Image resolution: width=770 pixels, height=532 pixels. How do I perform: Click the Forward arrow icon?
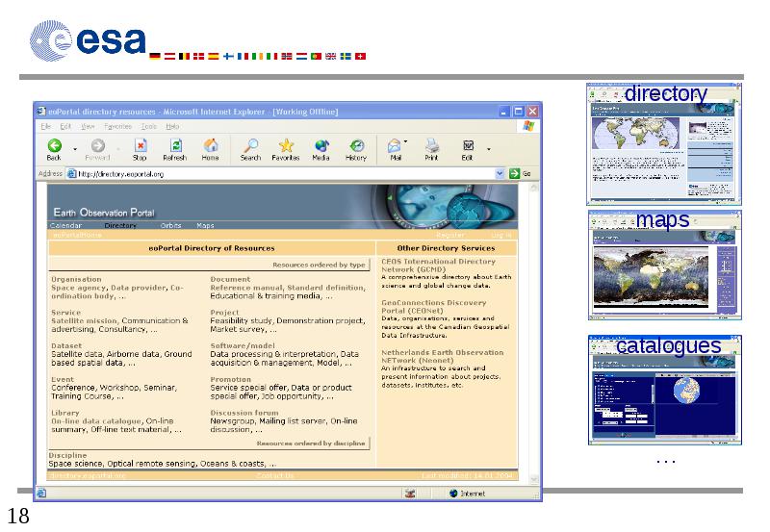pos(98,146)
